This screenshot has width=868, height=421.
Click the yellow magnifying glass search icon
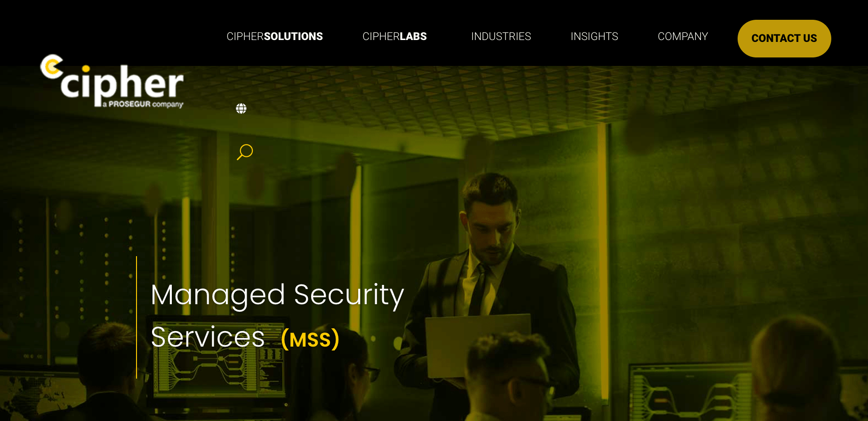pyautogui.click(x=245, y=152)
